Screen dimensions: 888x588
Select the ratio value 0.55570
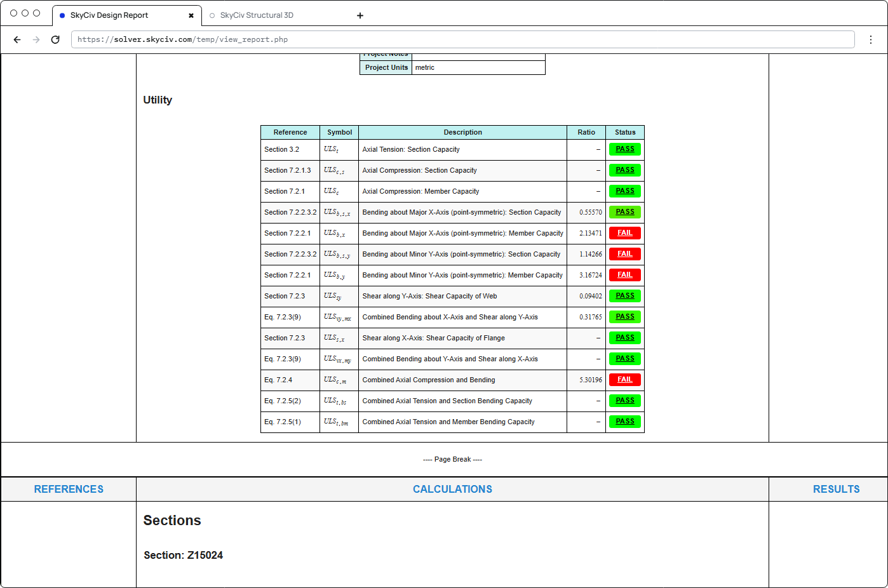(x=591, y=212)
